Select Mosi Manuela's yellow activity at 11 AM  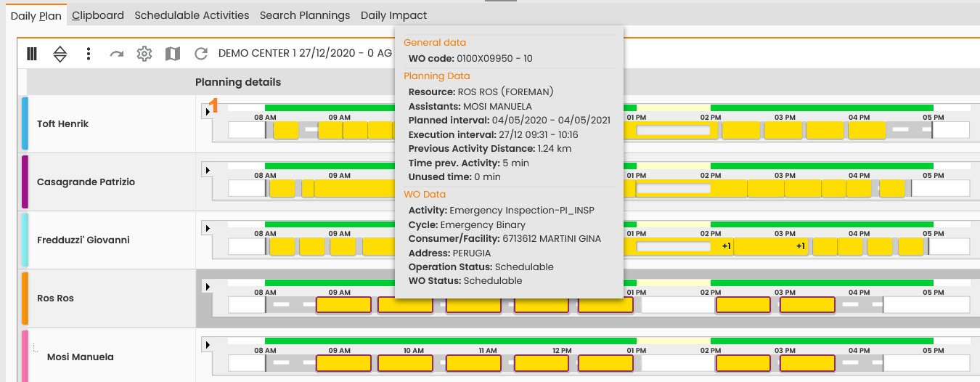(x=473, y=363)
